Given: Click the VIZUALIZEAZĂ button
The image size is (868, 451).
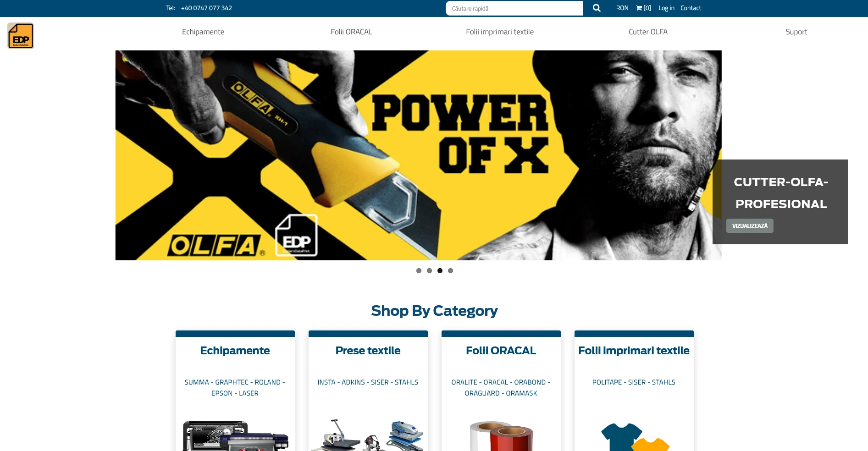Looking at the screenshot, I should (750, 226).
